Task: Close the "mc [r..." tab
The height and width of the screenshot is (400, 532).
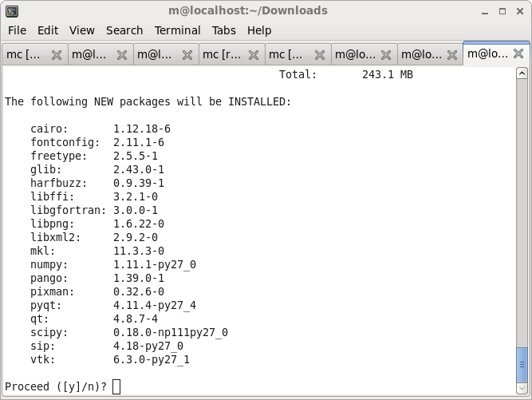Action: pos(254,55)
